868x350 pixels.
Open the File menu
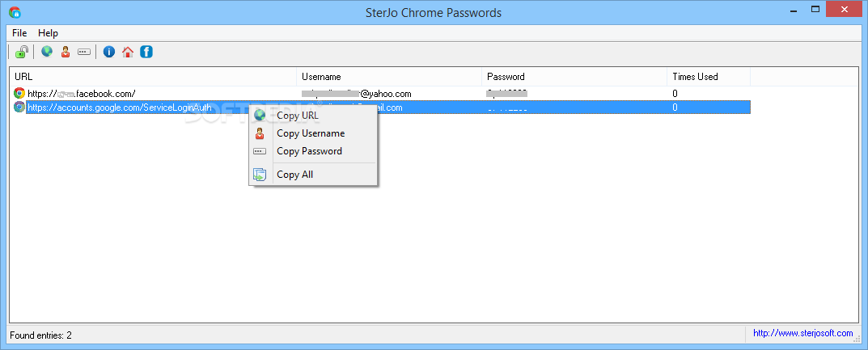[19, 32]
